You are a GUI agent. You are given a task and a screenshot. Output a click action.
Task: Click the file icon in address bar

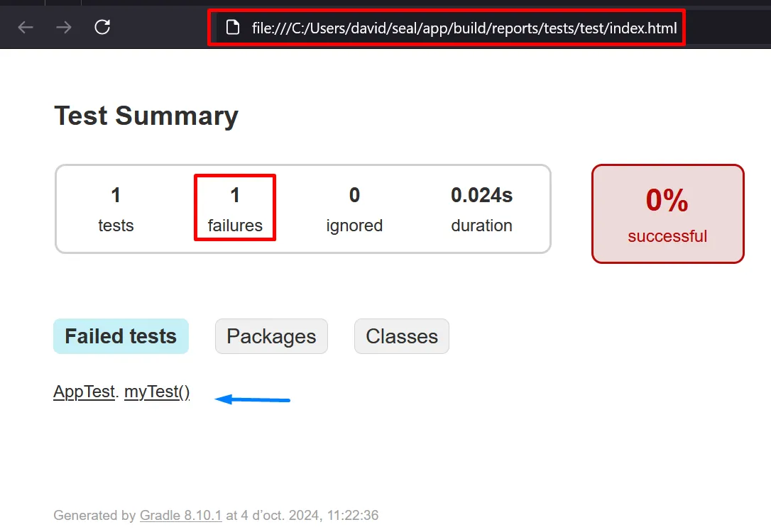[231, 28]
